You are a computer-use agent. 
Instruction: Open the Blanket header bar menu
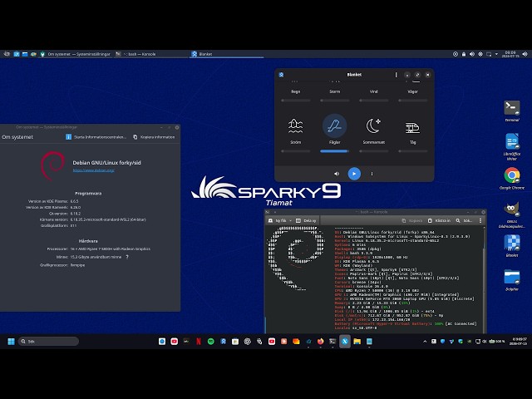pyautogui.click(x=396, y=75)
